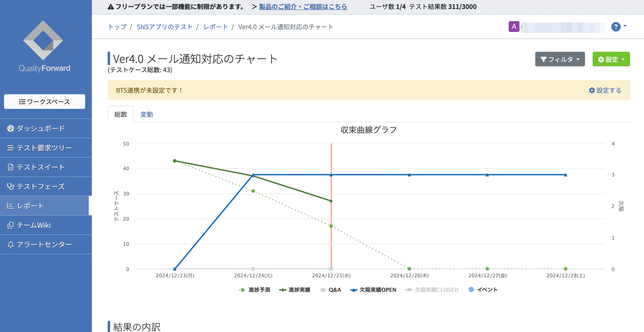Click the SNSアプリのテスト breadcrumb
The width and height of the screenshot is (644, 332).
point(164,27)
